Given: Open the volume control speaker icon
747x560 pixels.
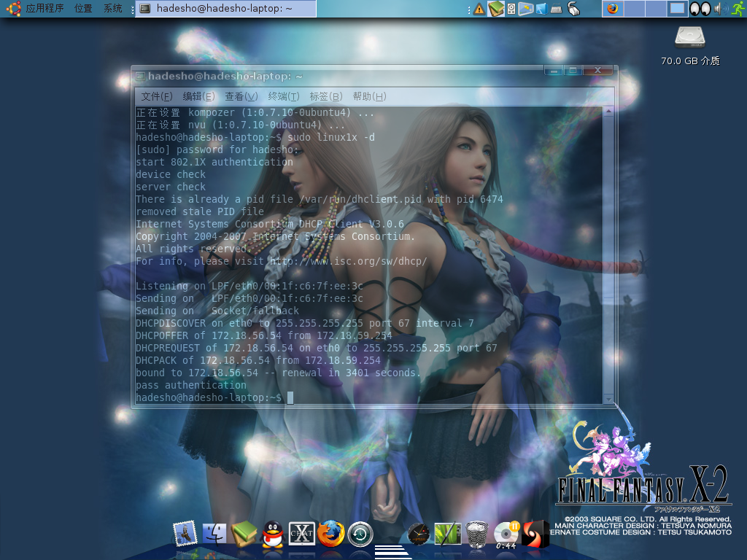Looking at the screenshot, I should 721,9.
